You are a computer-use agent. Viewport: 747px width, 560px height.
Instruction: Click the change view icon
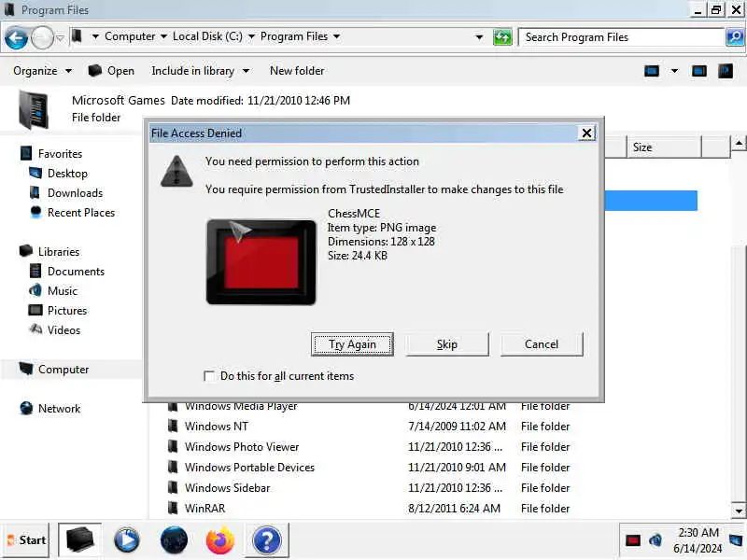pyautogui.click(x=651, y=71)
